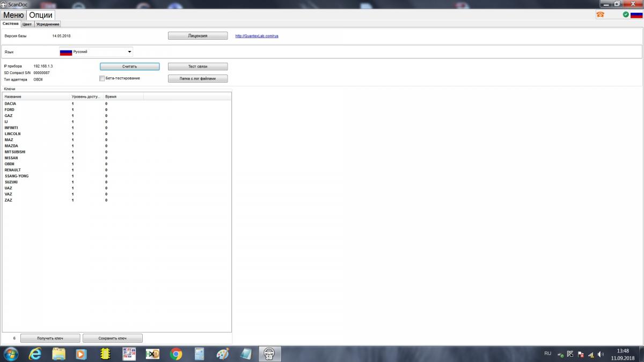
Task: Select the DACIA key row
Action: pyautogui.click(x=116, y=104)
